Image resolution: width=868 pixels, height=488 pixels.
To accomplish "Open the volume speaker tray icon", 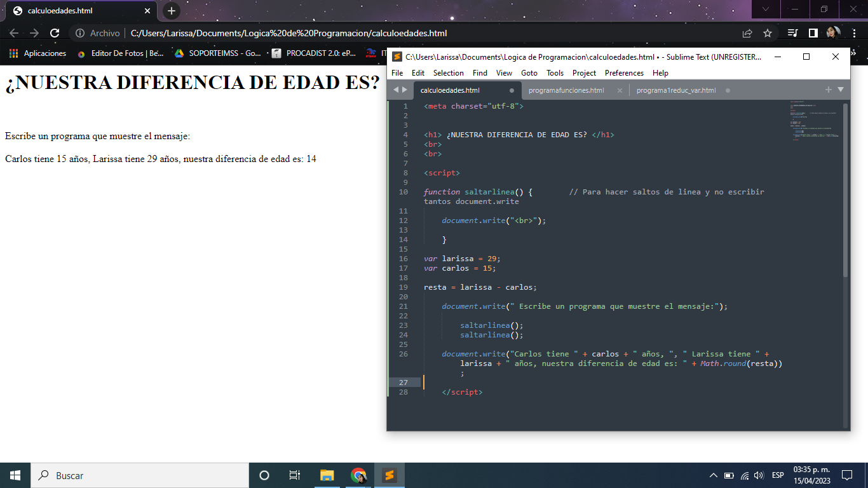I will (758, 475).
